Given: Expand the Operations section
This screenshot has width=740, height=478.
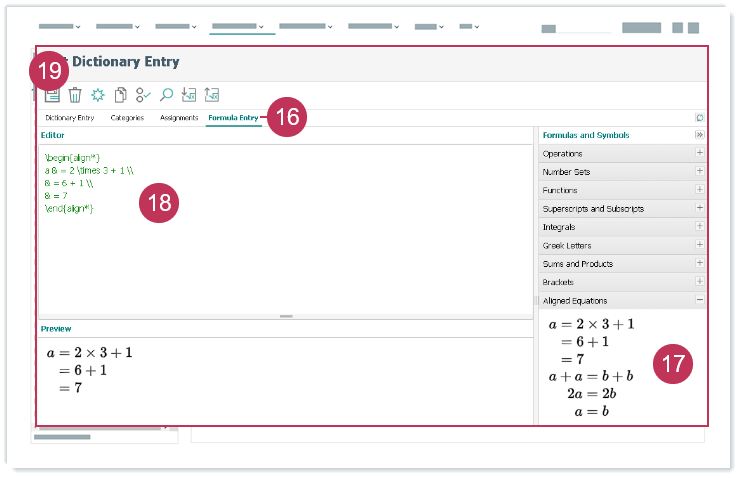Looking at the screenshot, I should coord(700,154).
